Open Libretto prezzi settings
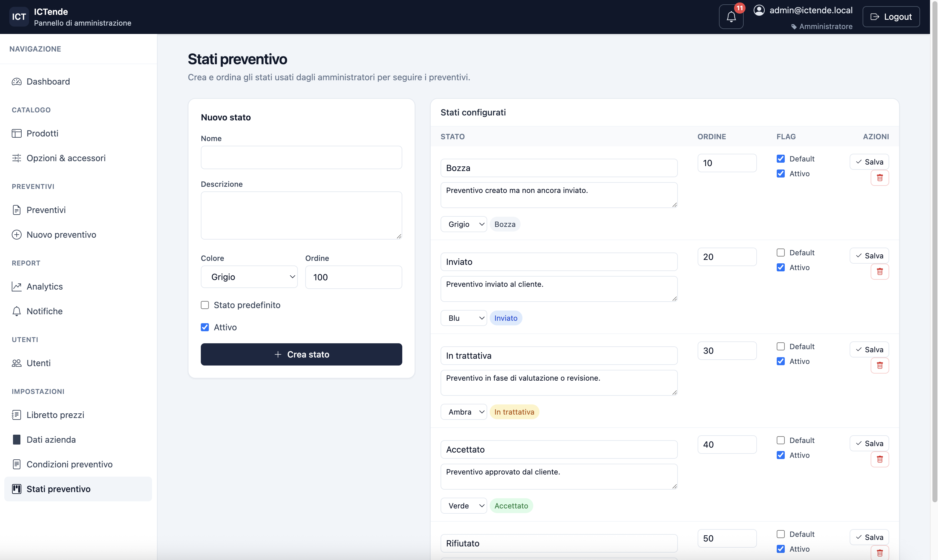 (x=78, y=415)
